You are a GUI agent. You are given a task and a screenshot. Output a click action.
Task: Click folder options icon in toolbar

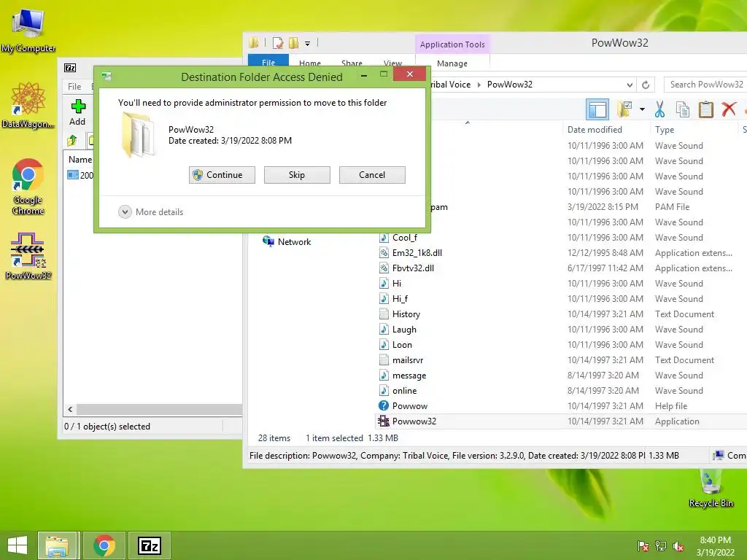point(624,109)
